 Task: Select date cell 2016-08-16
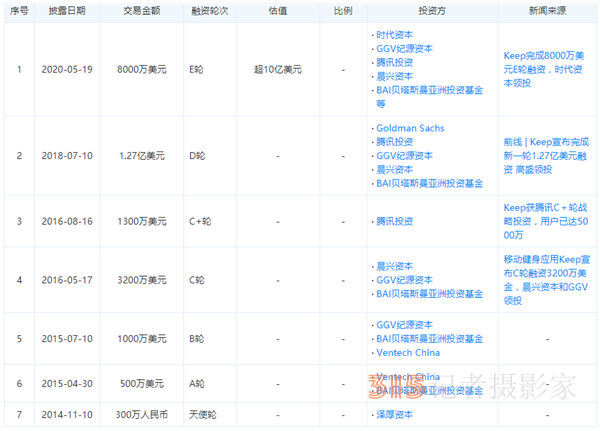(x=67, y=221)
